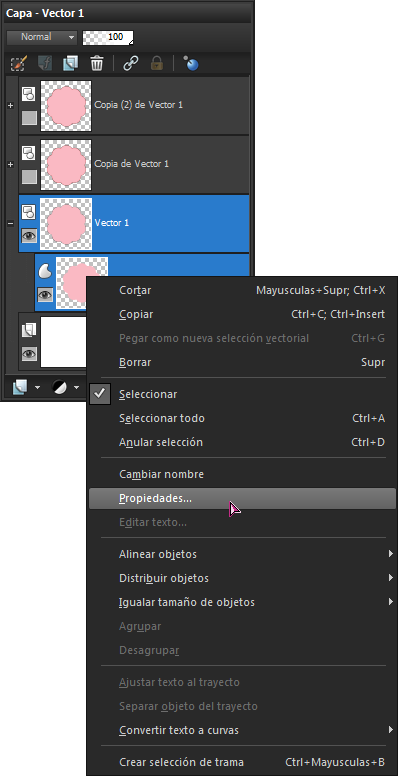Click the opacity 100 slider field
This screenshot has width=398, height=776.
pyautogui.click(x=108, y=37)
